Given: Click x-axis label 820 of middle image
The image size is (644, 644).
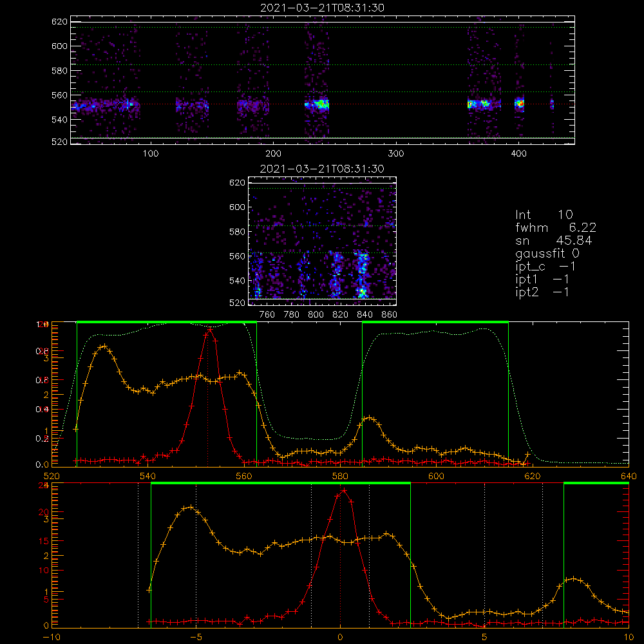Looking at the screenshot, I should click(340, 315).
